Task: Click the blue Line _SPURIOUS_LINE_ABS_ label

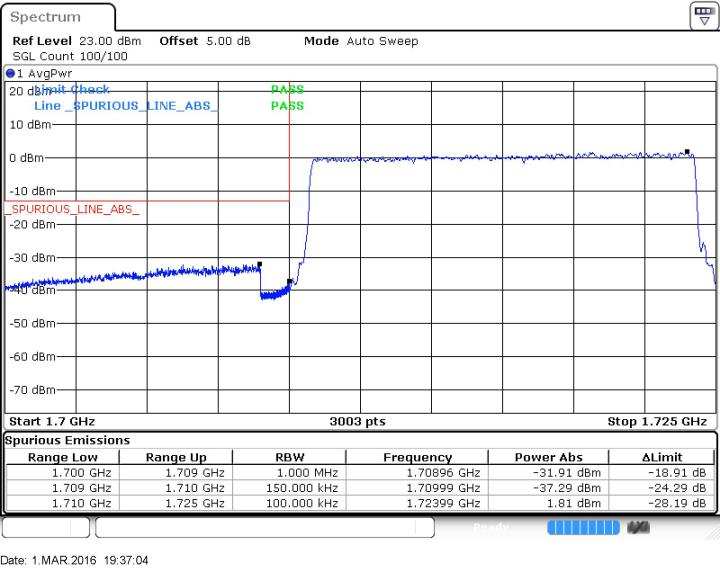Action: pyautogui.click(x=126, y=106)
